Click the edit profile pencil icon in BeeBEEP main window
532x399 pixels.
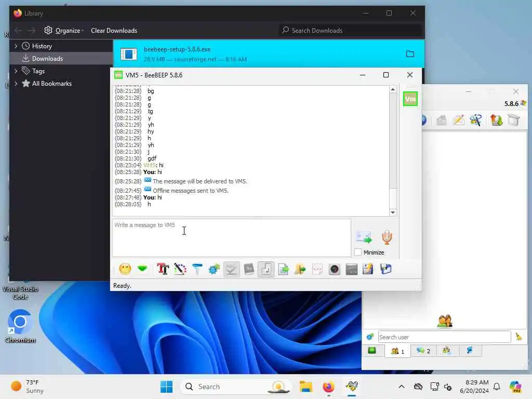tap(458, 120)
